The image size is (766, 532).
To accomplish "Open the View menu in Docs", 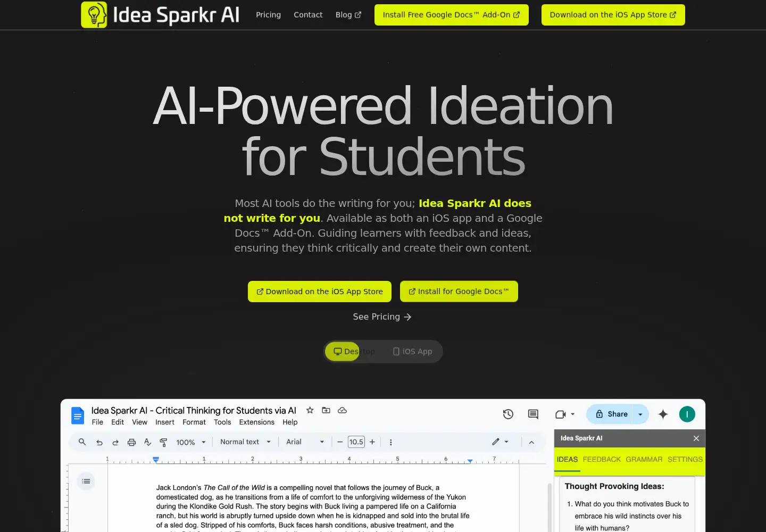I will pos(139,422).
